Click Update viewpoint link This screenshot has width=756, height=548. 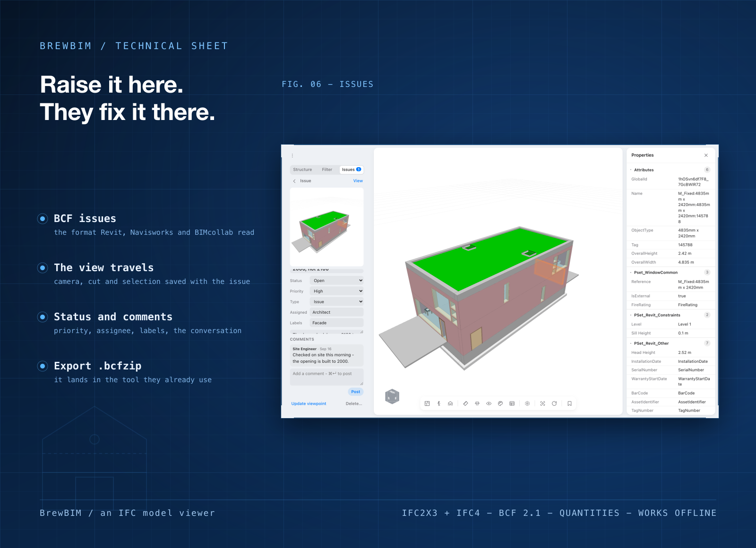tap(309, 404)
